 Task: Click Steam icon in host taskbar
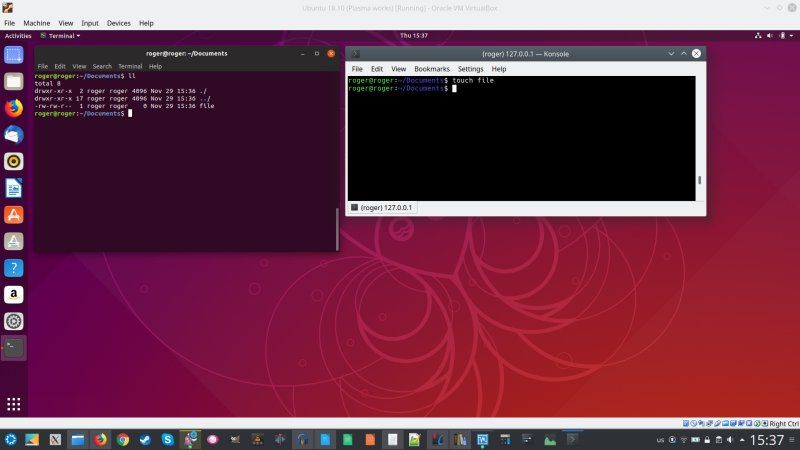point(145,439)
